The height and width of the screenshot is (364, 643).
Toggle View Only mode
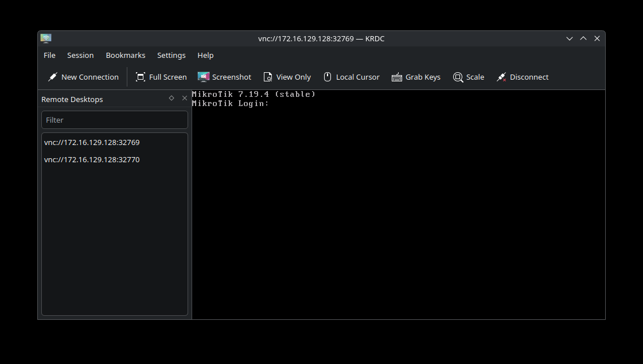pyautogui.click(x=287, y=77)
